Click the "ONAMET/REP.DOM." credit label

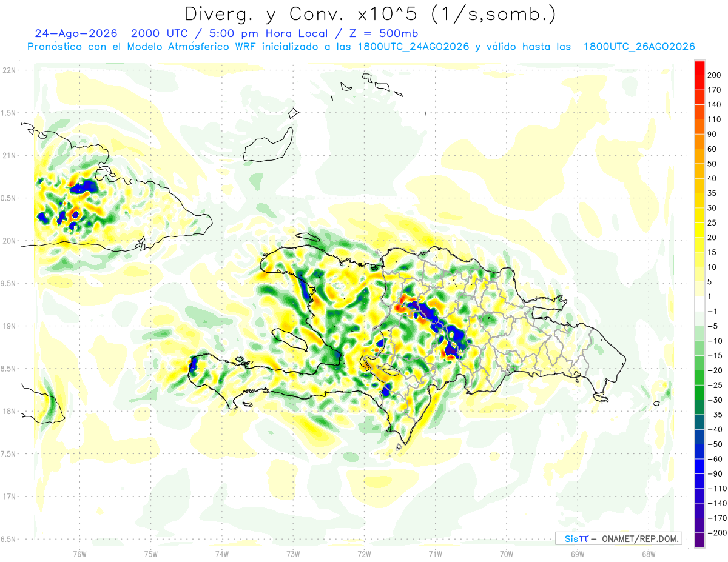coord(639,538)
